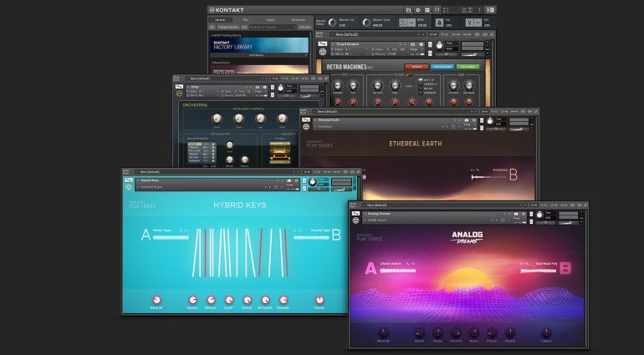Viewport: 644px width, 355px height.
Task: Toggle the first Retro Machines filter type checkbox
Action: coord(420,79)
